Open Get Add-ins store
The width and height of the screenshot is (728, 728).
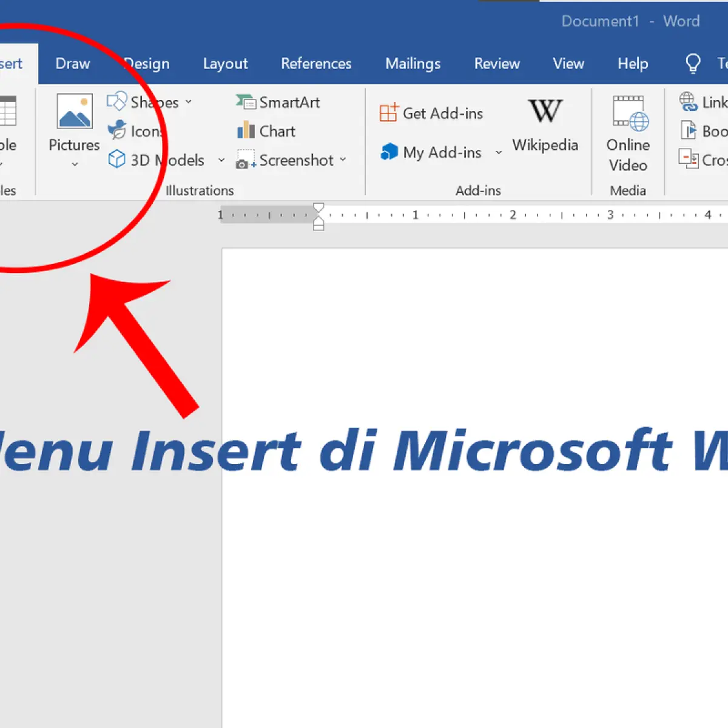pyautogui.click(x=431, y=113)
